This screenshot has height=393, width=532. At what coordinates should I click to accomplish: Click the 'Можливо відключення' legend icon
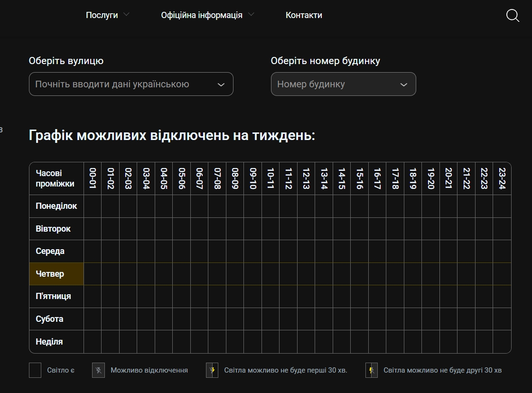coord(98,370)
